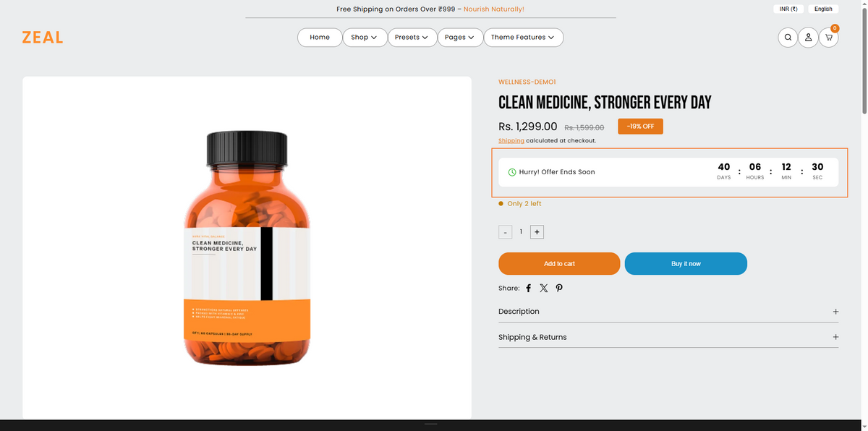Viewport: 868px width, 431px height.
Task: Open the account profile icon
Action: click(x=808, y=38)
